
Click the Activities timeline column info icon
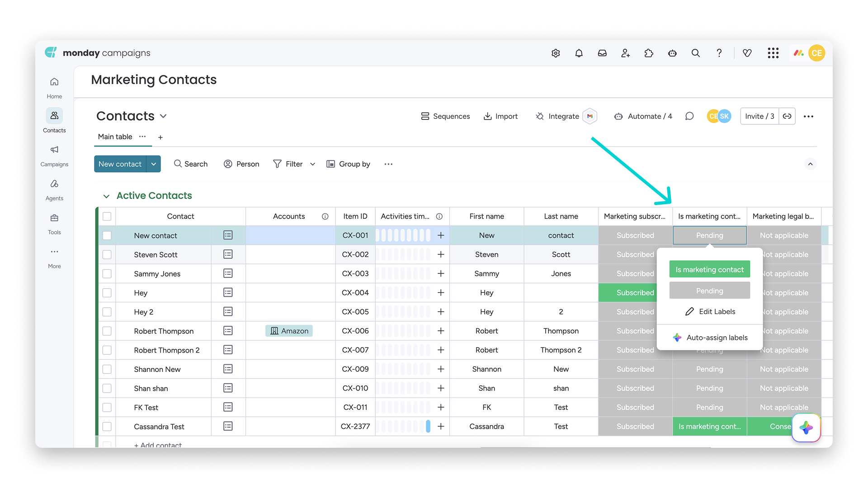[x=439, y=216]
